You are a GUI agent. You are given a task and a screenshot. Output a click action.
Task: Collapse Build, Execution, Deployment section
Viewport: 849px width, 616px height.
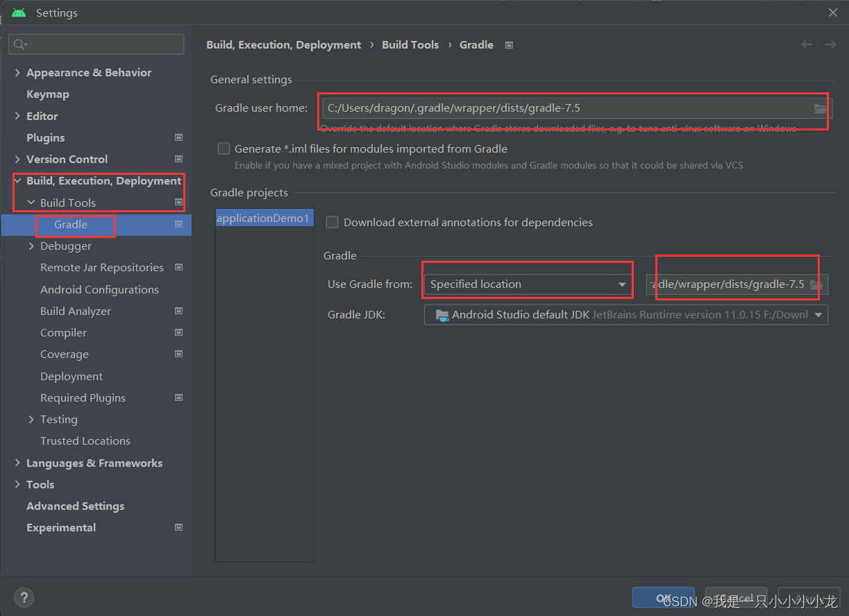coord(17,180)
